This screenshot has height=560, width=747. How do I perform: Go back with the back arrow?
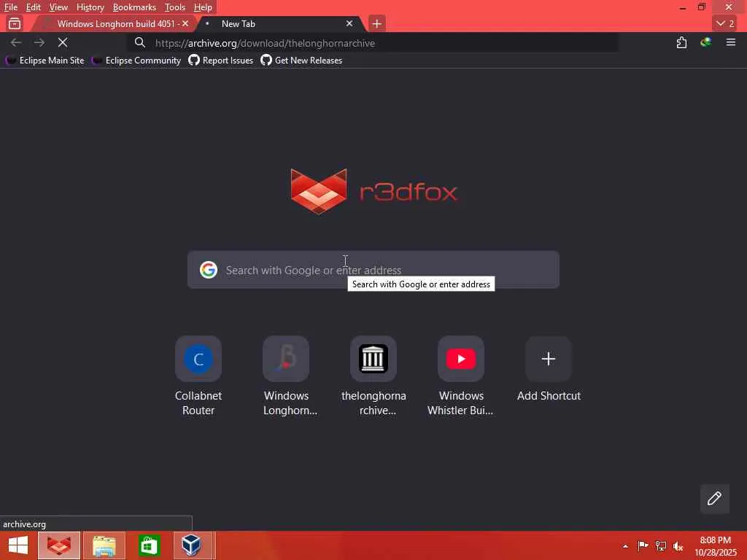click(16, 42)
